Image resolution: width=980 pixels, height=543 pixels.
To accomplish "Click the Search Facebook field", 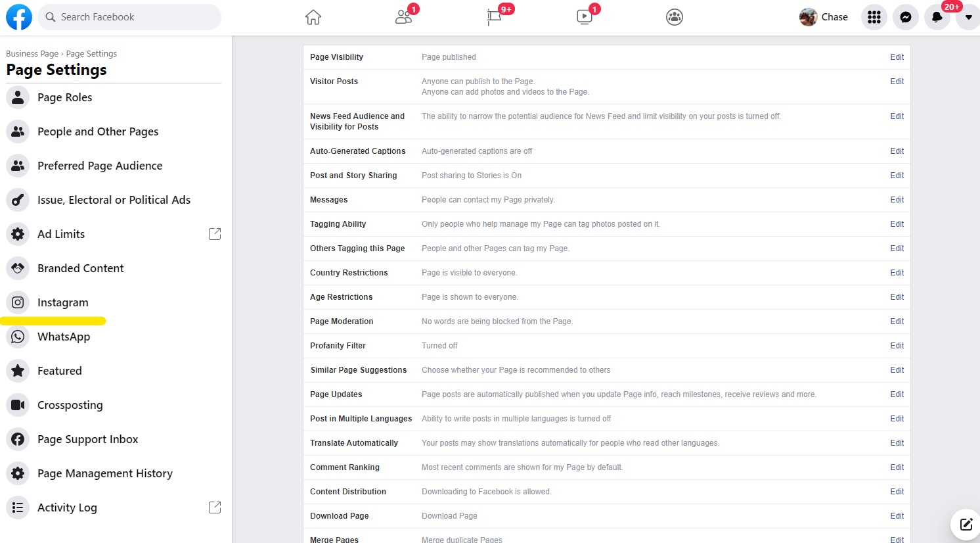I will click(x=129, y=17).
